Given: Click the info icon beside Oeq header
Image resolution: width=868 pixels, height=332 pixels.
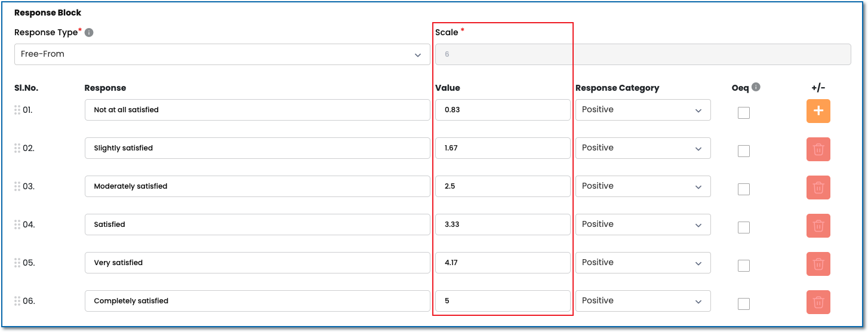Looking at the screenshot, I should click(x=756, y=87).
